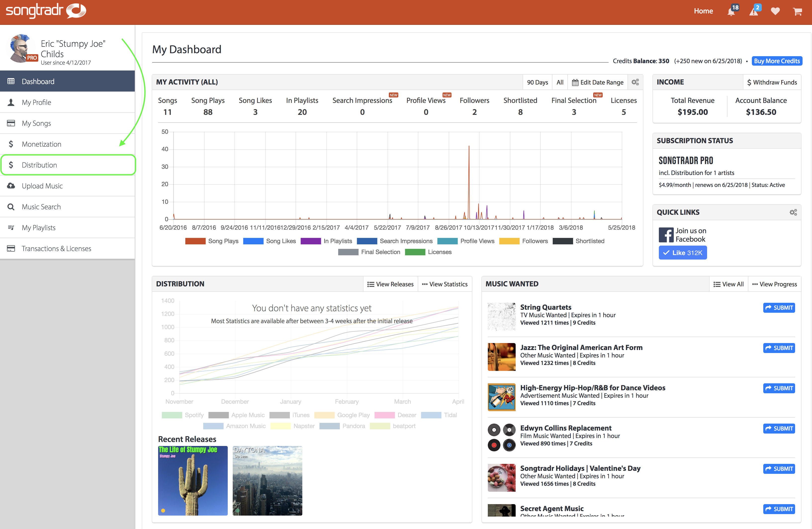Submit to Songtradr Holidays Valentine's Day
Image resolution: width=812 pixels, height=529 pixels.
779,469
